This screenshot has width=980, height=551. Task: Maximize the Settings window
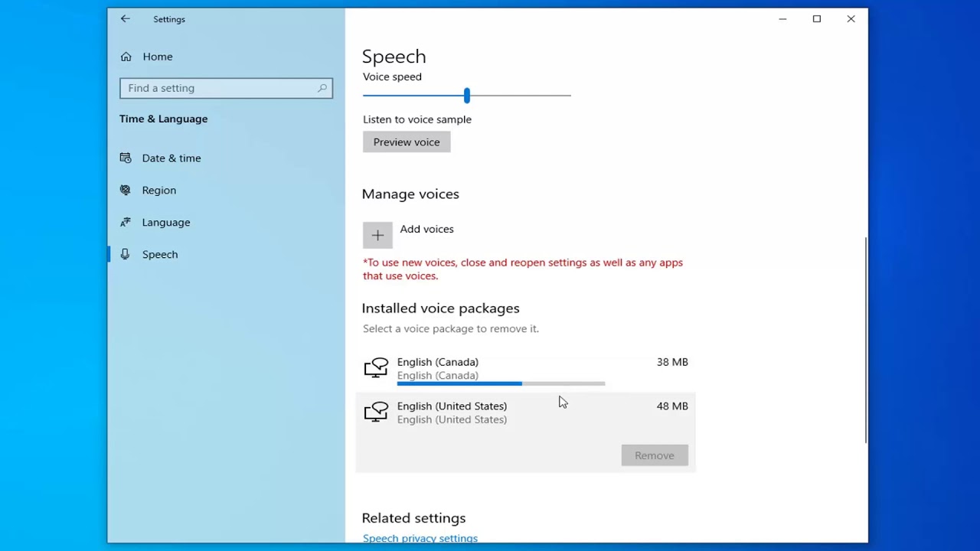[x=817, y=19]
